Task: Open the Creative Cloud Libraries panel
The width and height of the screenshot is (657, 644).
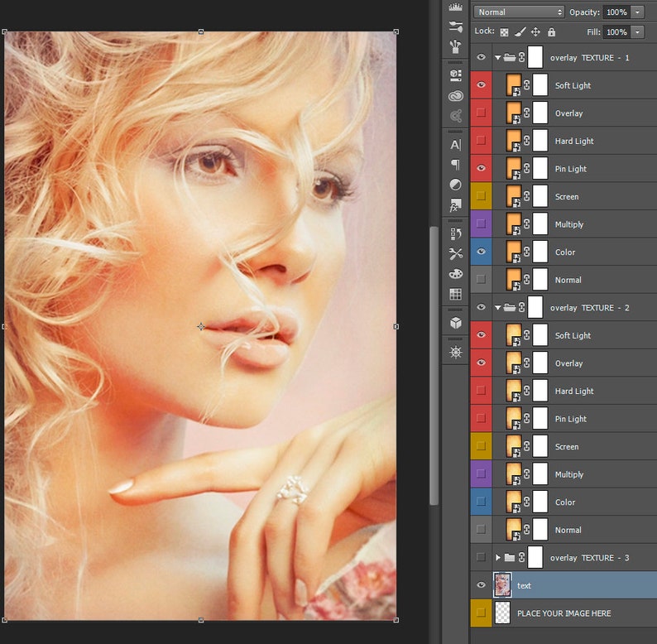Action: 455,96
